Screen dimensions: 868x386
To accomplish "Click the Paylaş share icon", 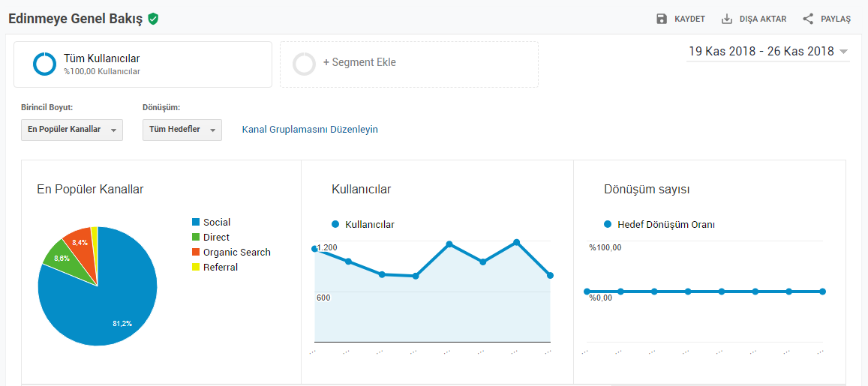I will click(x=808, y=19).
